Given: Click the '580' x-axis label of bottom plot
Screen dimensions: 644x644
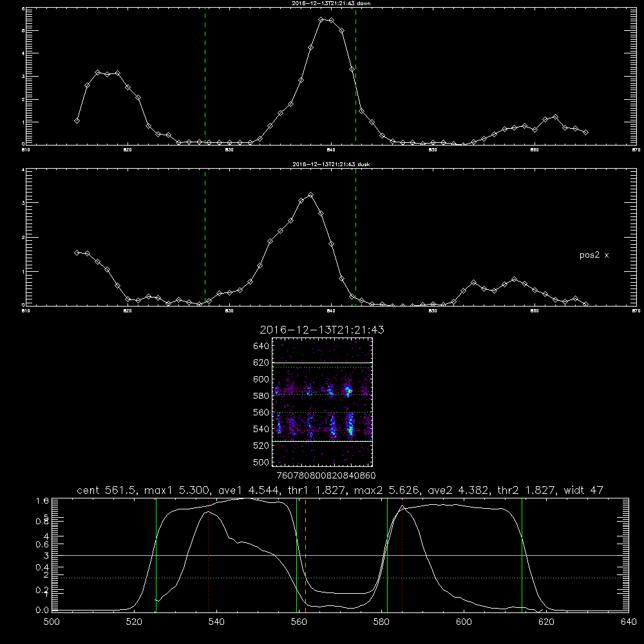Looking at the screenshot, I should [381, 622].
